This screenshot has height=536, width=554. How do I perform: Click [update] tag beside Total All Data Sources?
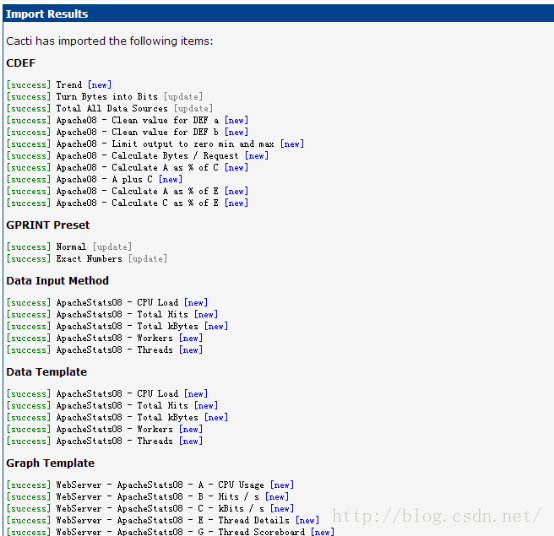pyautogui.click(x=193, y=108)
